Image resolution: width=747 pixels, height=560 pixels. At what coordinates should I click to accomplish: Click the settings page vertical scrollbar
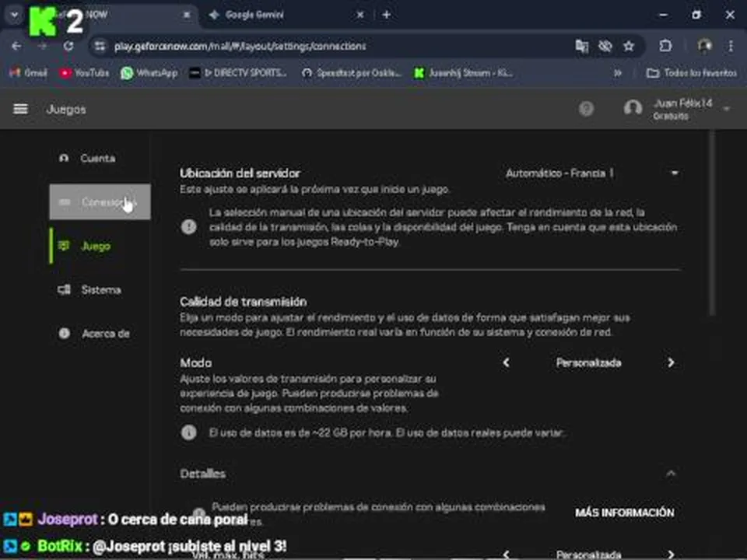(712, 224)
